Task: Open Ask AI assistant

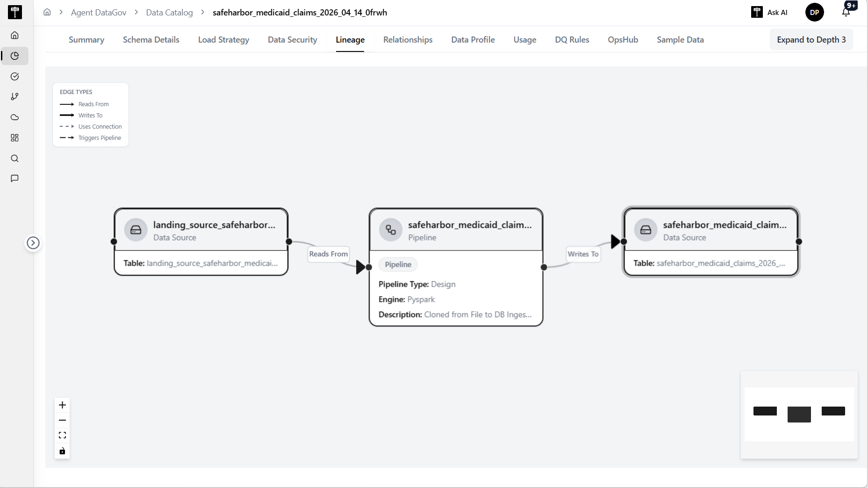Action: point(769,13)
